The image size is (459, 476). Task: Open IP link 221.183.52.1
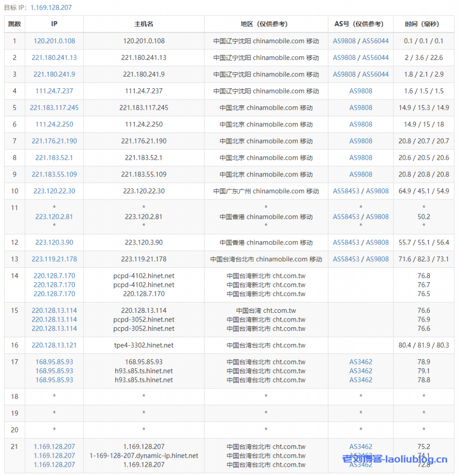coord(53,158)
